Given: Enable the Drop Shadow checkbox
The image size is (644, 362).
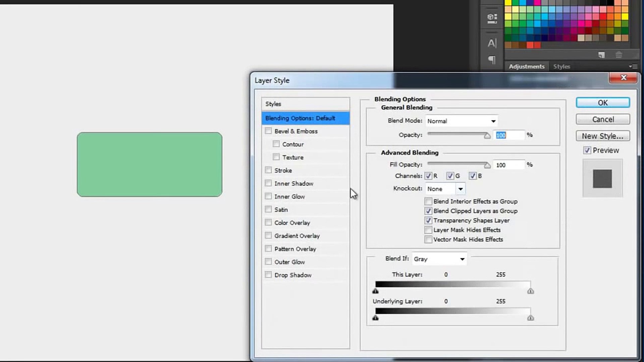Looking at the screenshot, I should pyautogui.click(x=268, y=275).
